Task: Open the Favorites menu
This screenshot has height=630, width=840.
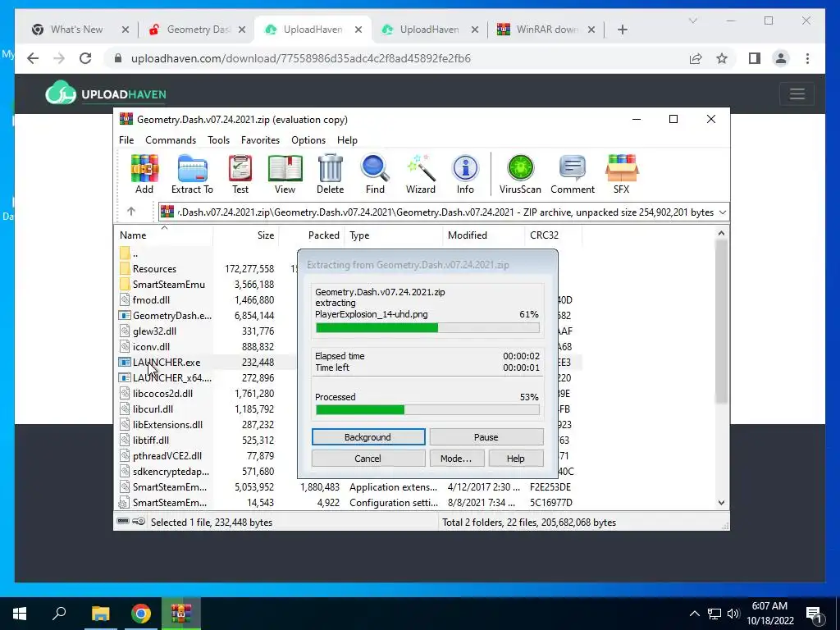Action: 260,139
